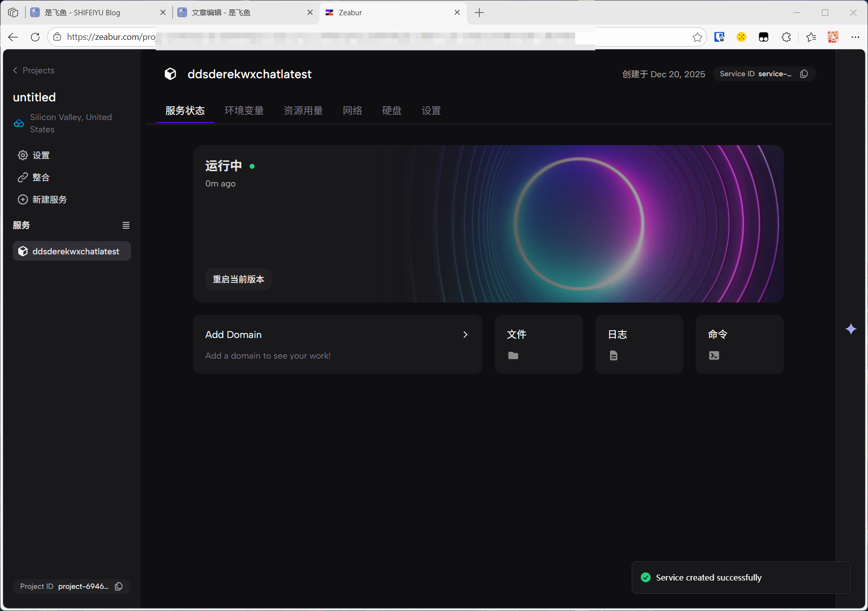Copy the Service ID to clipboard
The width and height of the screenshot is (868, 611).
(x=804, y=74)
